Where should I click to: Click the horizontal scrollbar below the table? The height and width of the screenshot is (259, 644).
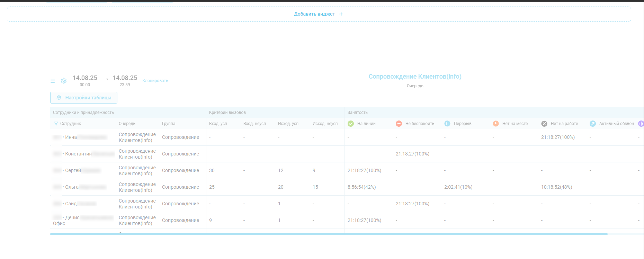click(329, 234)
